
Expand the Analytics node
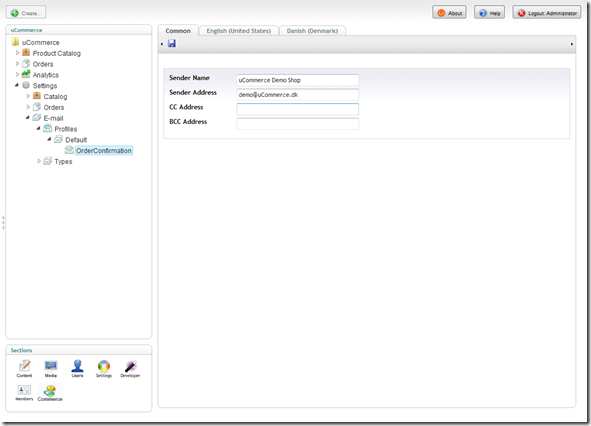pyautogui.click(x=17, y=75)
